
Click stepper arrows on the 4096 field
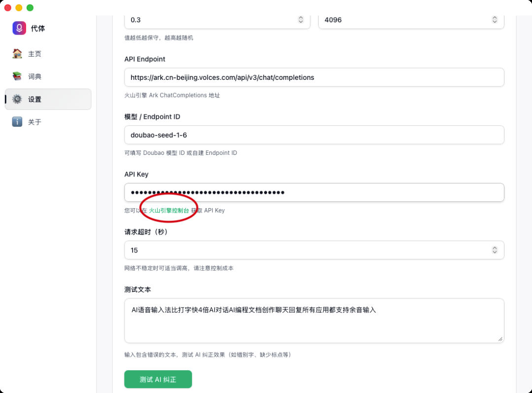tap(495, 20)
